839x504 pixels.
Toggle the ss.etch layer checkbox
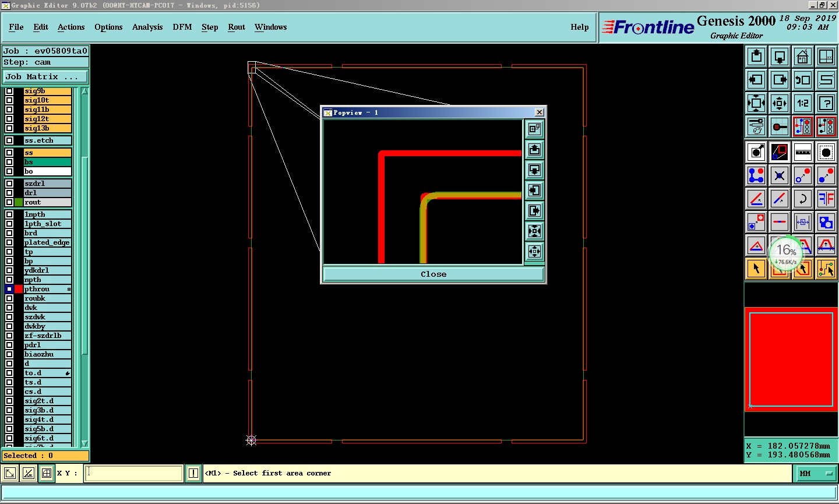click(9, 140)
